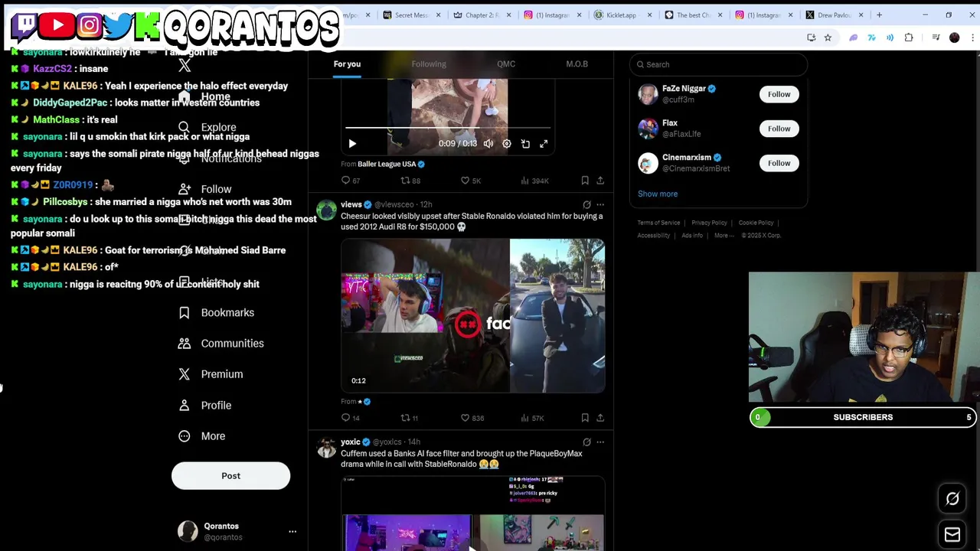The image size is (980, 551).
Task: Follow Cinemarxism
Action: (779, 163)
